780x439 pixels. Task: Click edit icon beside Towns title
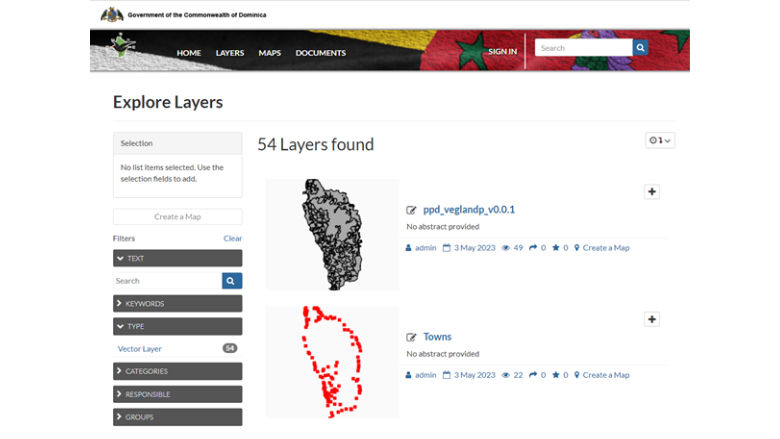(x=411, y=337)
